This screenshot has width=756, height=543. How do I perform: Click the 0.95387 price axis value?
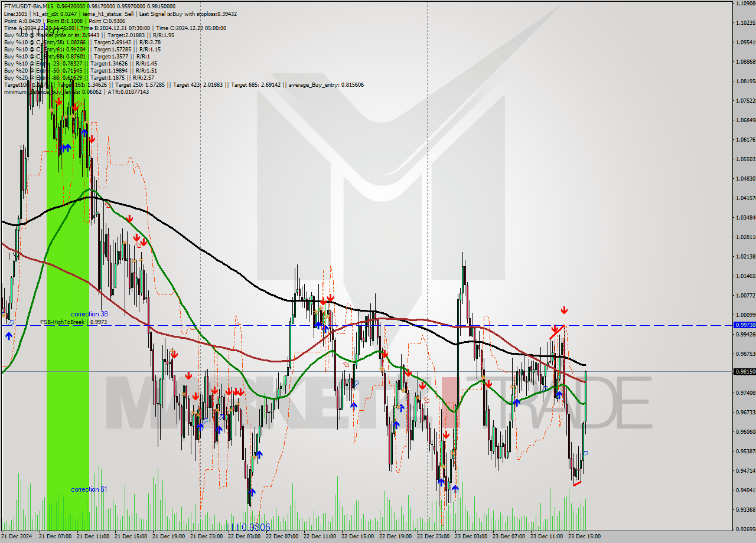746,452
